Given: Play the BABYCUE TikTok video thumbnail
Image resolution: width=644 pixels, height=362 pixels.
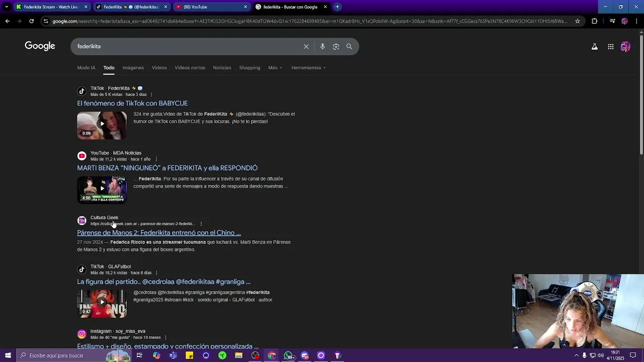Looking at the screenshot, I should click(102, 125).
